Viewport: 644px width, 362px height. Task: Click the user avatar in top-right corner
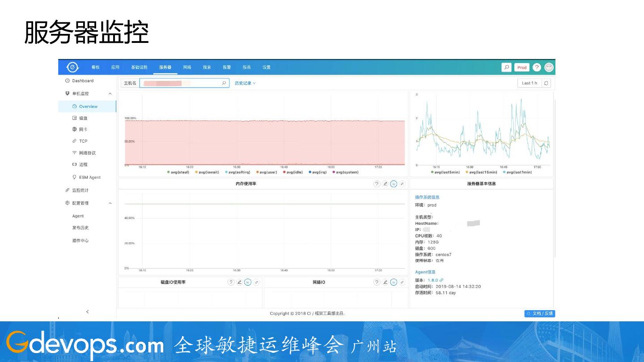click(549, 67)
